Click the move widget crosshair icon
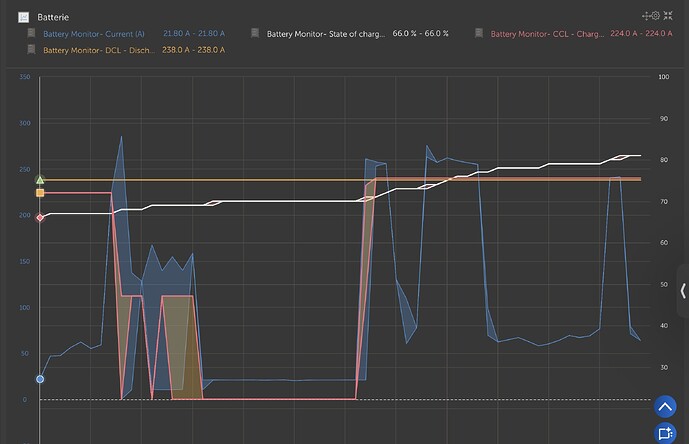The width and height of the screenshot is (689, 444). point(645,16)
